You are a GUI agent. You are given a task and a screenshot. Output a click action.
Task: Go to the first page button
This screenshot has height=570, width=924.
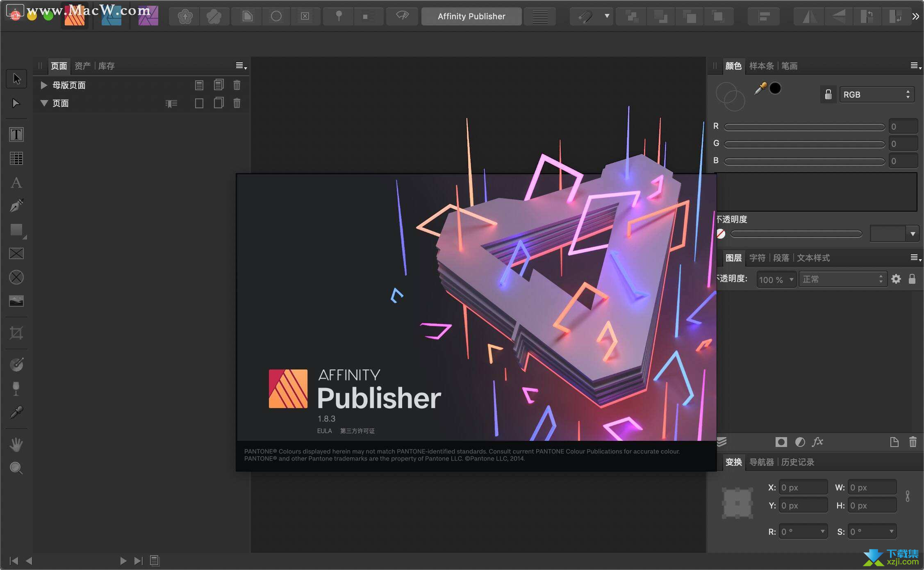pos(14,561)
